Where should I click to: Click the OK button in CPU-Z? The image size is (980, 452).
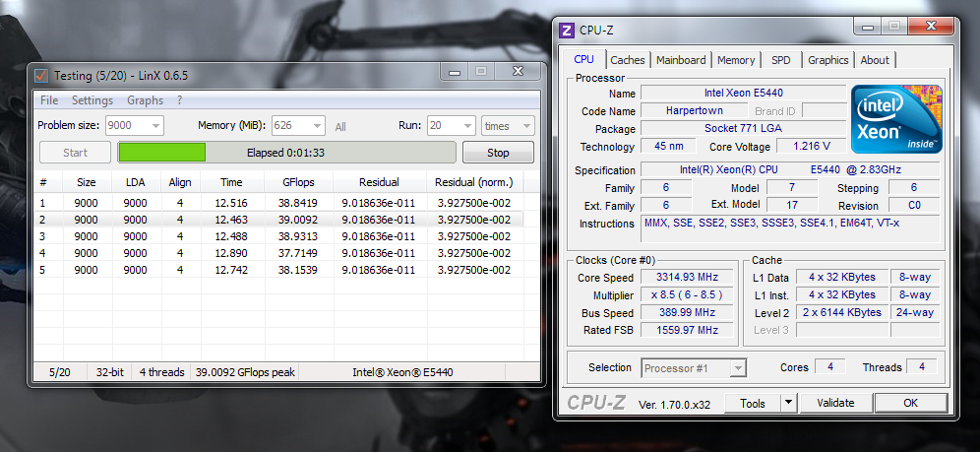point(910,403)
